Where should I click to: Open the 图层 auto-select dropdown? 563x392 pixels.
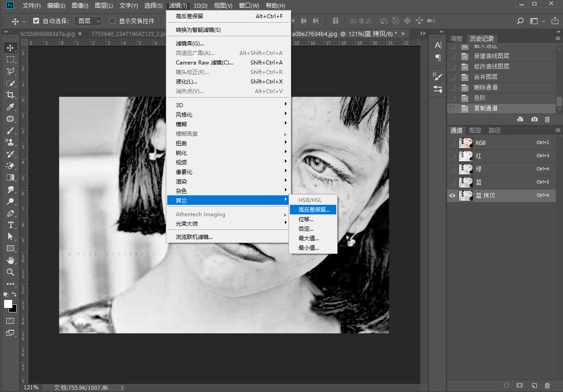tap(88, 21)
